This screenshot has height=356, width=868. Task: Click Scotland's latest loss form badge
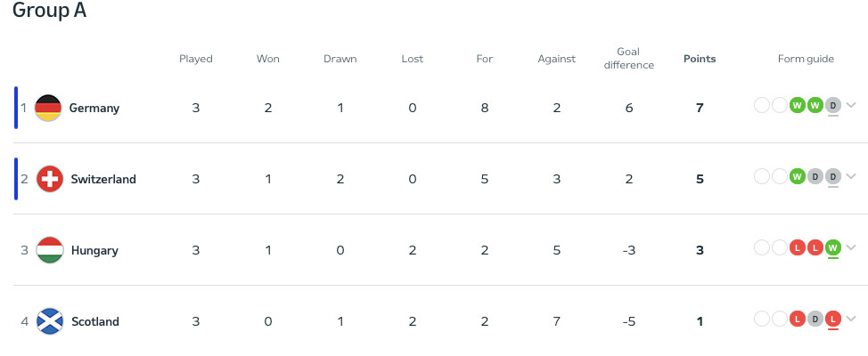(x=832, y=320)
